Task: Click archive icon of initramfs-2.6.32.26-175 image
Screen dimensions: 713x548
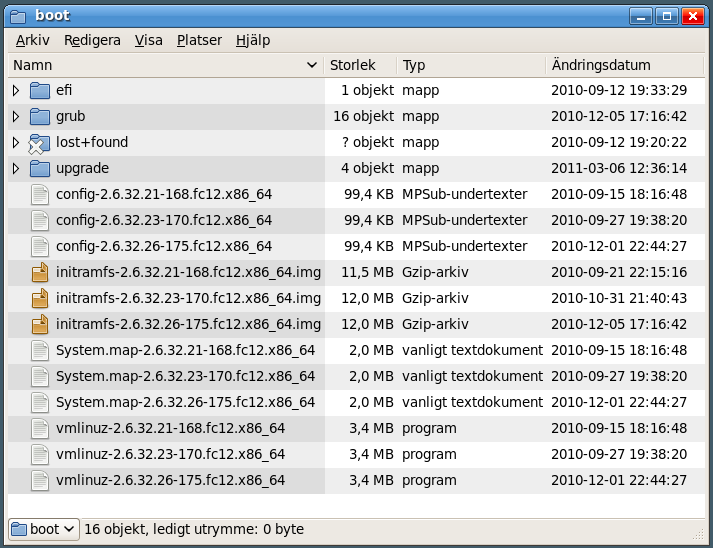Action: tap(40, 324)
